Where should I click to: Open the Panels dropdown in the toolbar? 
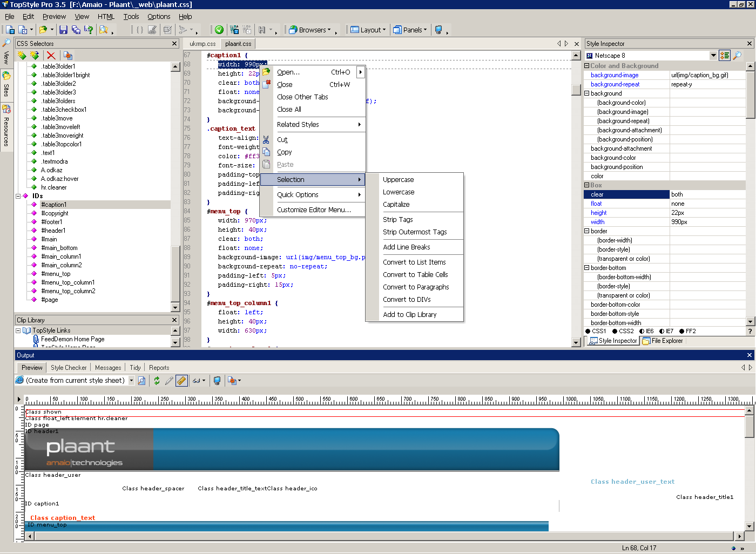click(410, 30)
